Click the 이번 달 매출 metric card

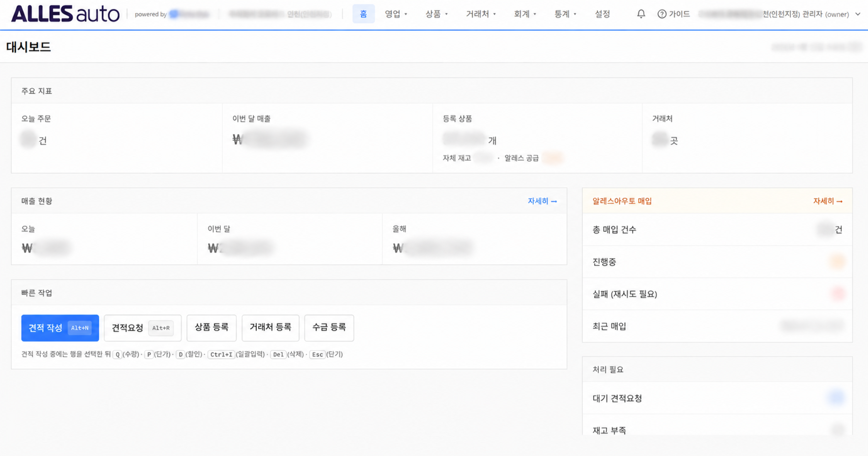point(327,138)
